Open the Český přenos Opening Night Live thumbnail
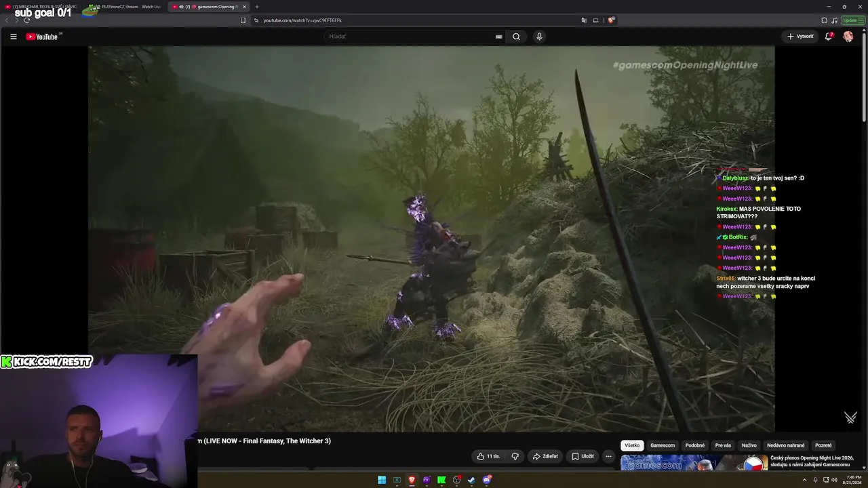Image resolution: width=868 pixels, height=488 pixels. [694, 462]
